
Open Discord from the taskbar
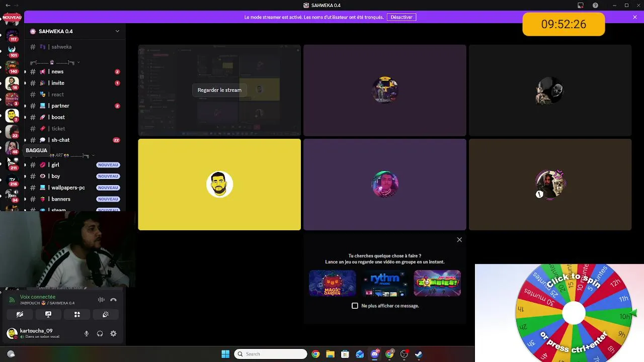click(x=375, y=354)
